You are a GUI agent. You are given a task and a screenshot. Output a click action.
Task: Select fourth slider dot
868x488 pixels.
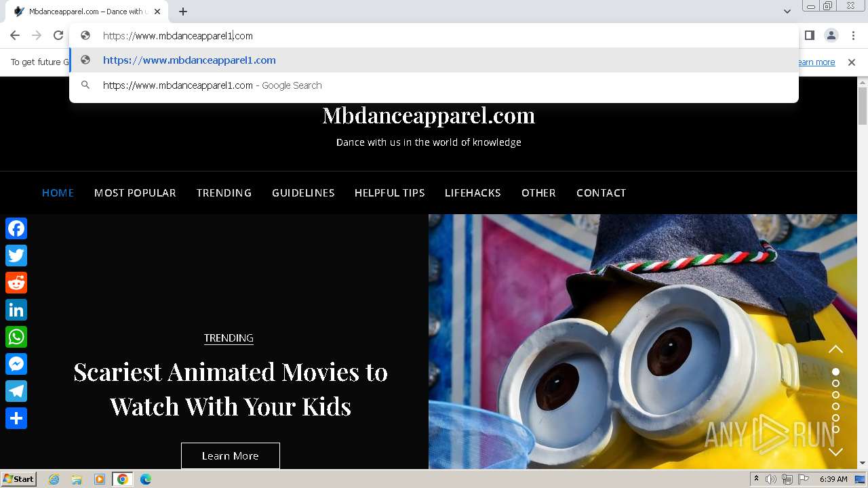[835, 406]
